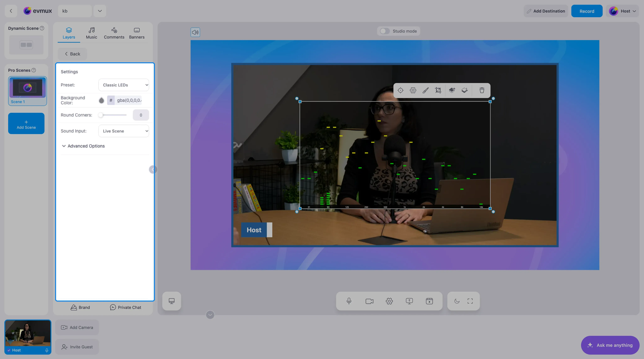Click the center-align target icon in layer toolbar
Screen dimensions: 644x359
tap(400, 90)
